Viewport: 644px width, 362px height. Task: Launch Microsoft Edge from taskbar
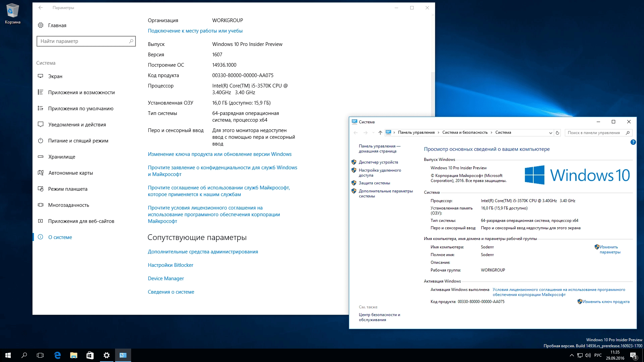click(x=57, y=355)
